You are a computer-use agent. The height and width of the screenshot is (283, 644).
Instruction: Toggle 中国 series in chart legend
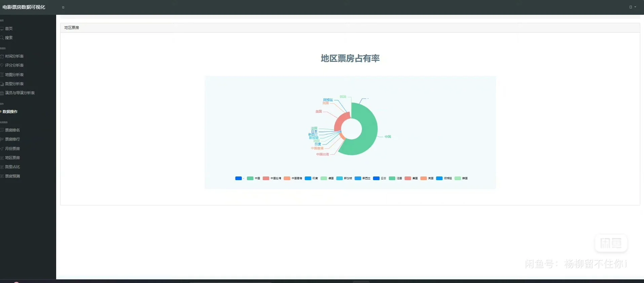[254, 178]
